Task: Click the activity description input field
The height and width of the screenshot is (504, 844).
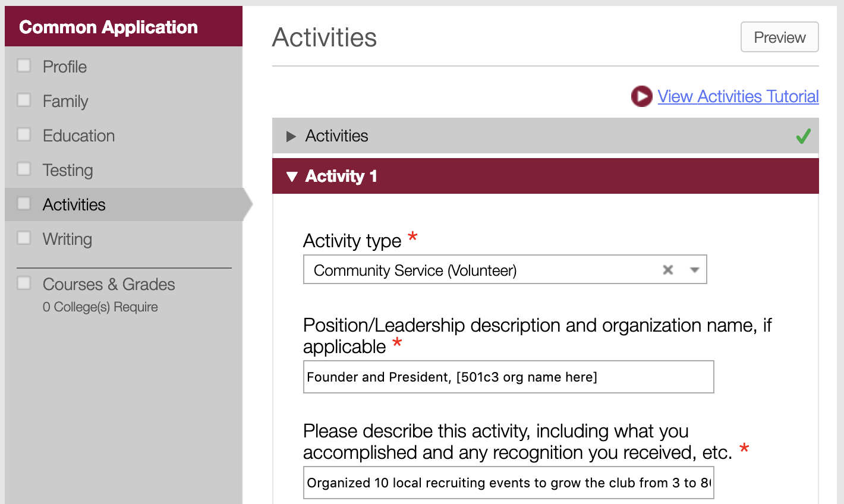Action: pyautogui.click(x=508, y=483)
